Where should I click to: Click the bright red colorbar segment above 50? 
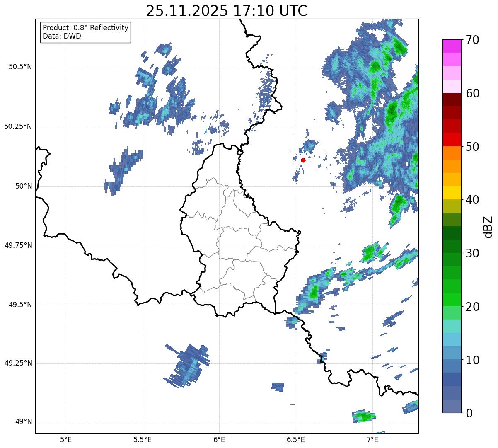[452, 140]
